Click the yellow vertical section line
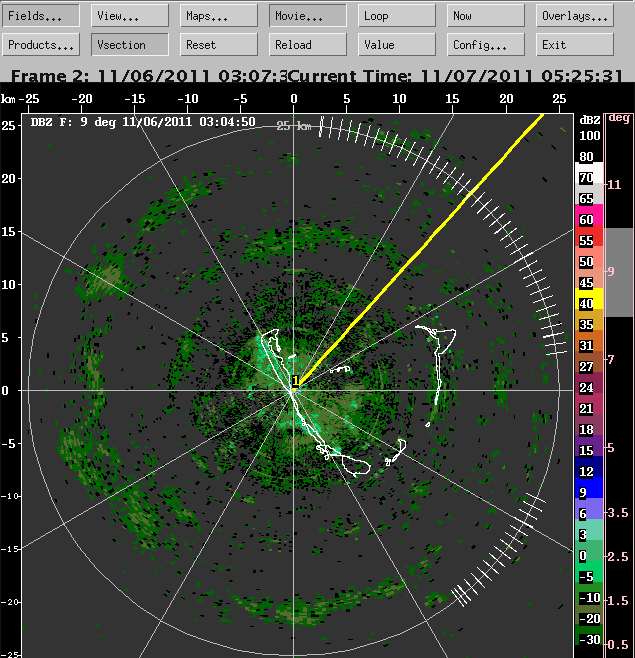Screen dimensions: 635x658 click(x=418, y=251)
